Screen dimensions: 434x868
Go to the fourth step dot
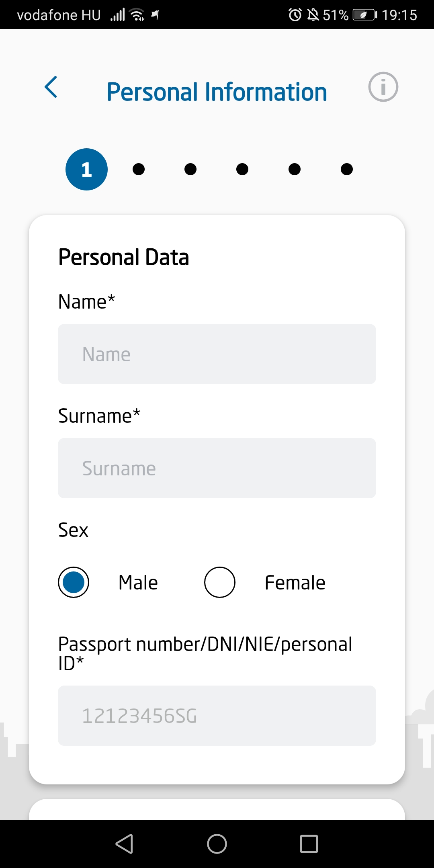click(x=242, y=169)
